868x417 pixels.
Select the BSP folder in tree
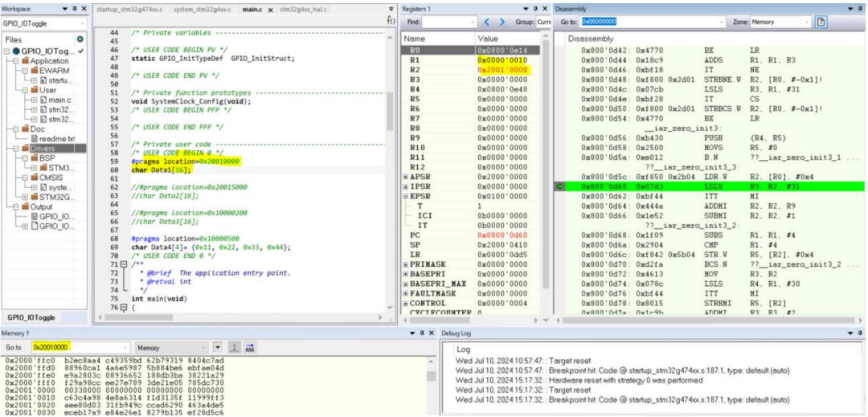coord(48,157)
